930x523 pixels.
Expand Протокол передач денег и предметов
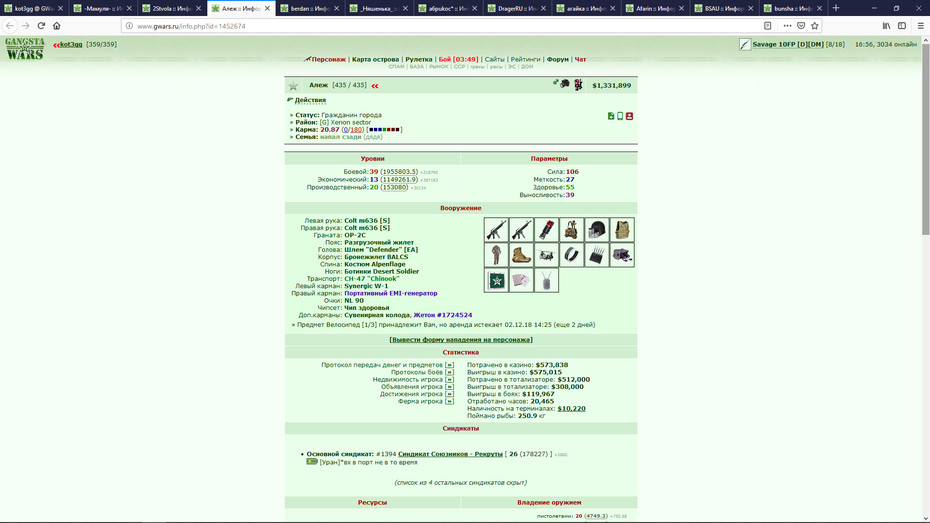coord(449,365)
